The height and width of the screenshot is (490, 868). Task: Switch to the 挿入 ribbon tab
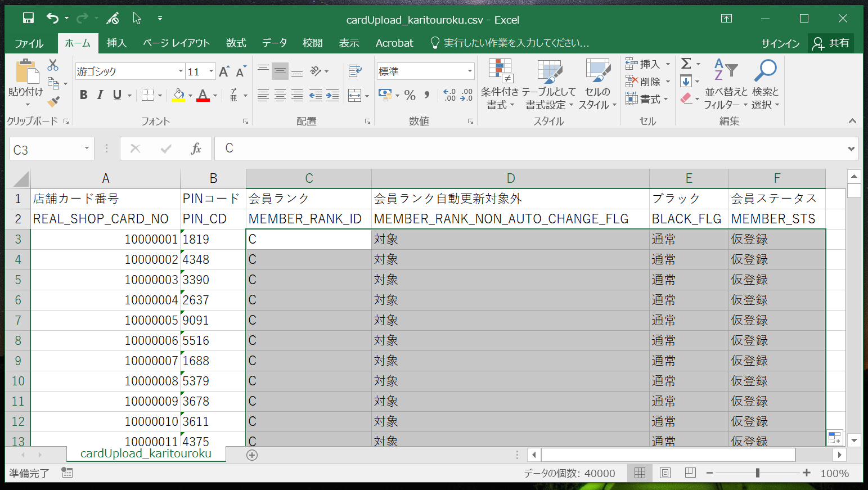pyautogui.click(x=116, y=43)
